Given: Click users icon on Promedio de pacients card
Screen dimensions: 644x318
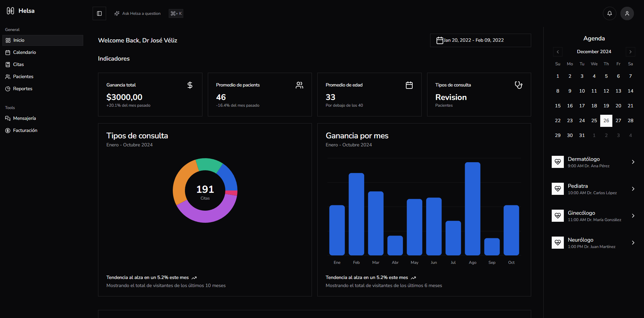Looking at the screenshot, I should tap(299, 85).
